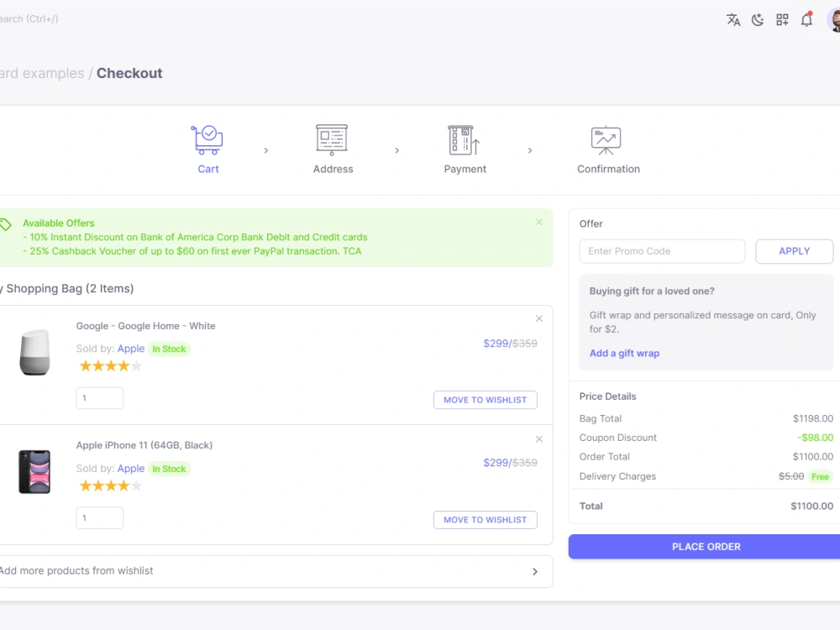
Task: Click chevron between Cart and Address
Action: pyautogui.click(x=266, y=150)
